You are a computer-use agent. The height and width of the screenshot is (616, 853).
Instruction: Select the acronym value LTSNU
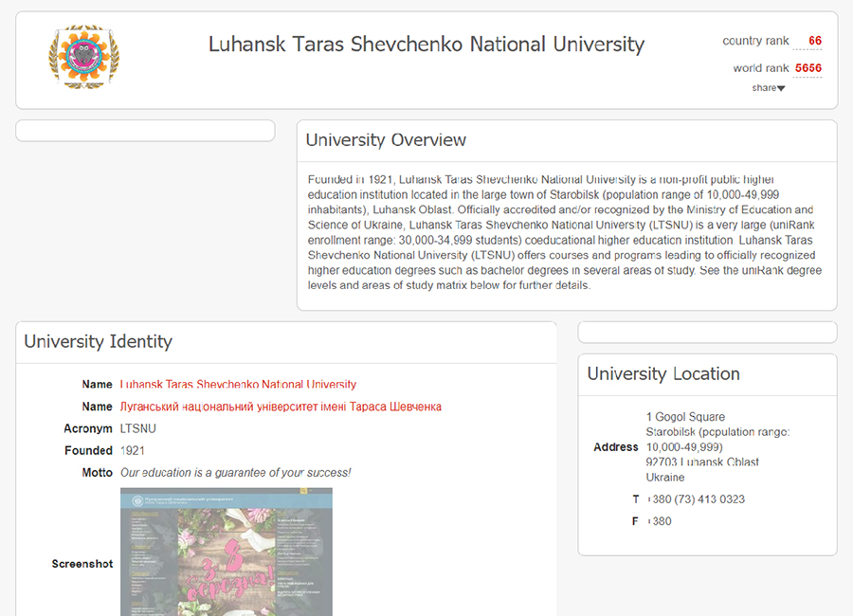[x=137, y=428]
